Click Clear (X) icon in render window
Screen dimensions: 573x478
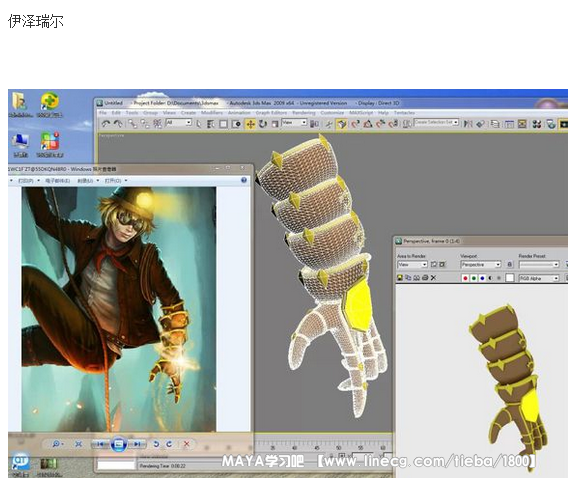pyautogui.click(x=433, y=278)
